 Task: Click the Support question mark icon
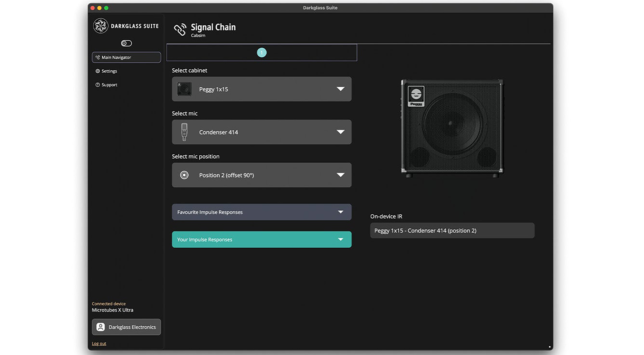98,85
